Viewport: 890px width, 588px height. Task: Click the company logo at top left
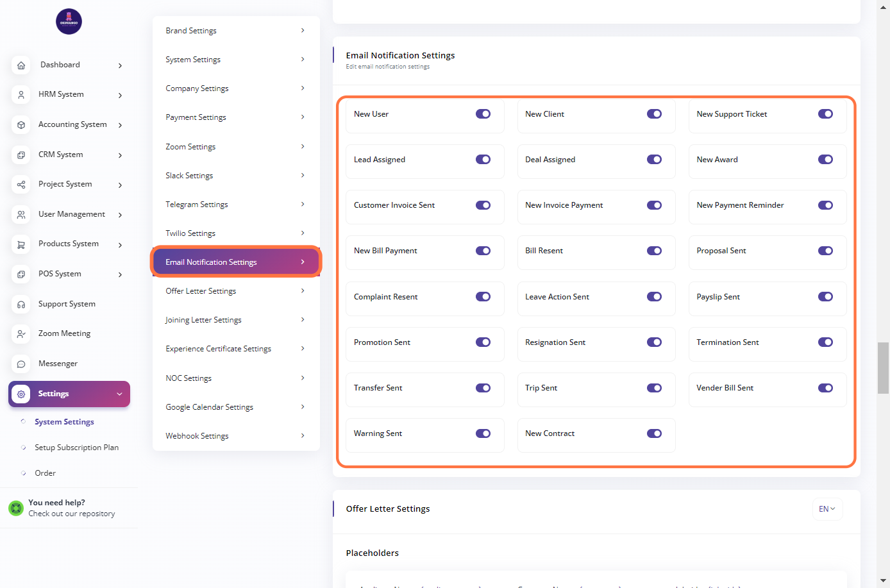click(x=69, y=22)
